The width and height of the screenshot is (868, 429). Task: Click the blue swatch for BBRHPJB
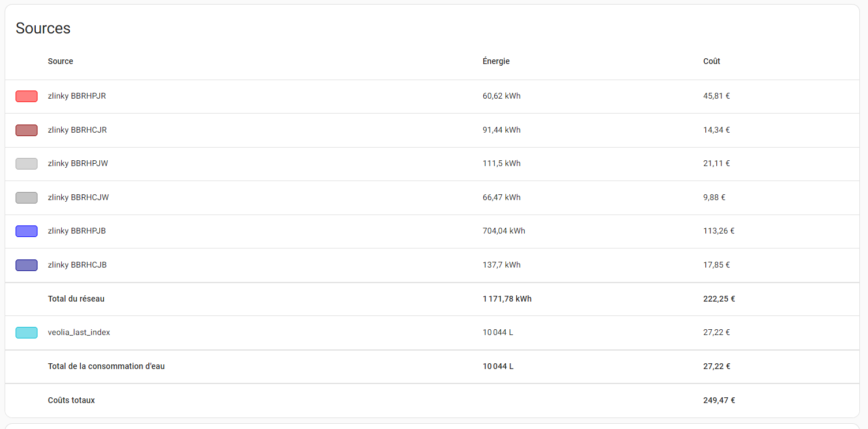tap(27, 231)
